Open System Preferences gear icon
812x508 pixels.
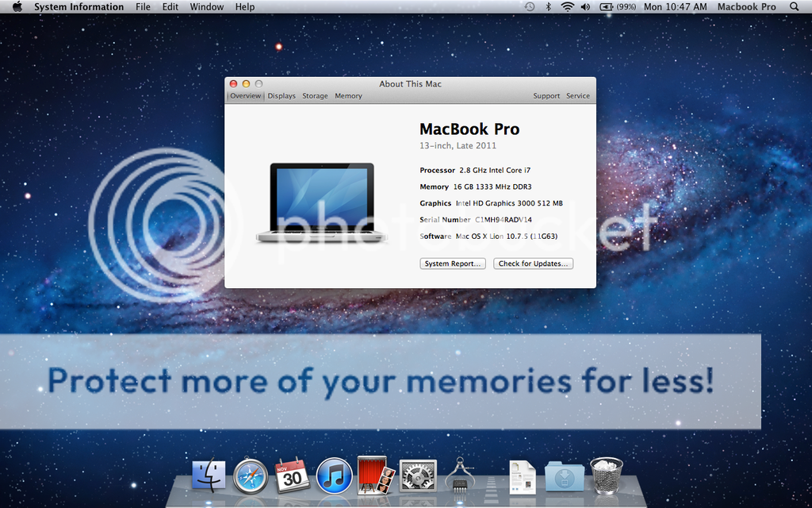point(418,475)
